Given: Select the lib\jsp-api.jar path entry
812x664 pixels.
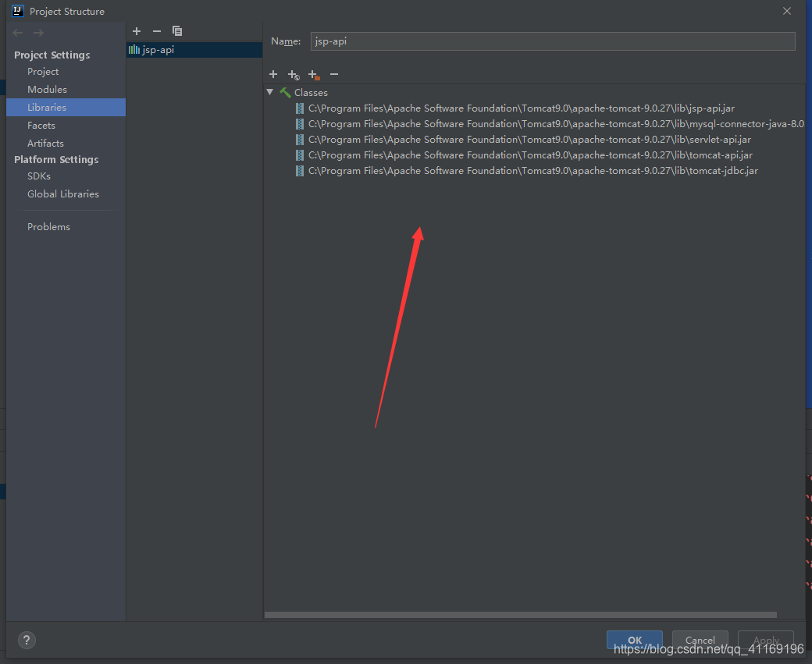Looking at the screenshot, I should pos(522,108).
